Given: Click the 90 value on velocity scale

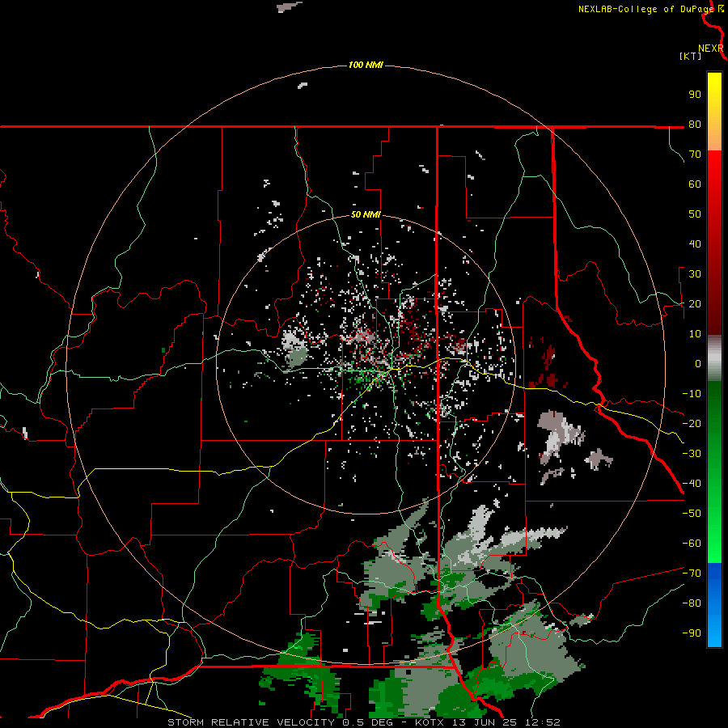Looking at the screenshot, I should [x=695, y=95].
